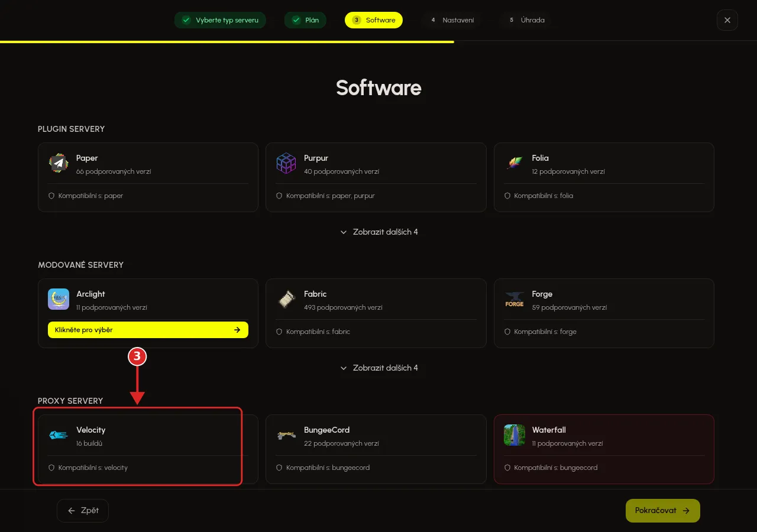Image resolution: width=757 pixels, height=532 pixels.
Task: Click the 'MODOVANÉ SERVERY' heading
Action: tap(81, 265)
